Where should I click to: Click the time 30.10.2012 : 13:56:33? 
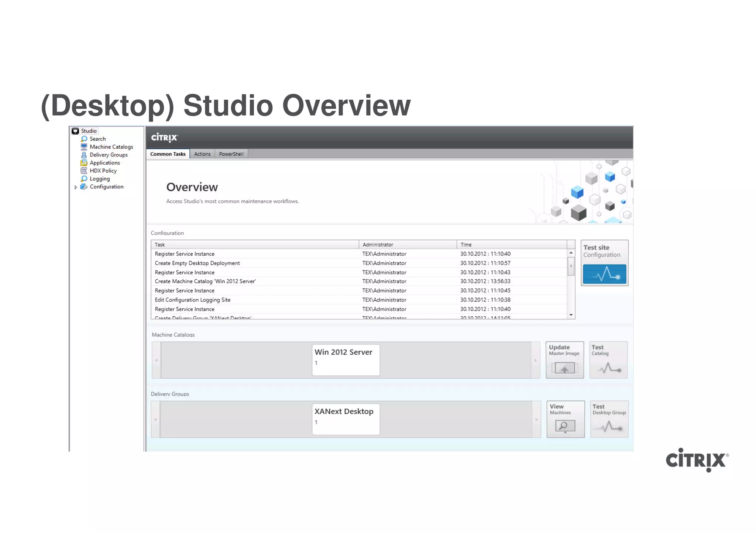[x=485, y=281]
